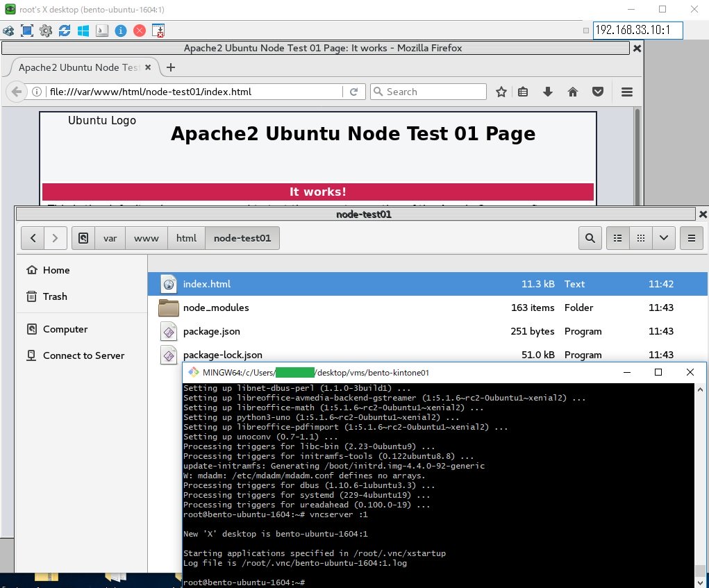709x588 pixels.
Task: Click the MINGW64 terminal scrollbar up arrow
Action: [x=700, y=389]
